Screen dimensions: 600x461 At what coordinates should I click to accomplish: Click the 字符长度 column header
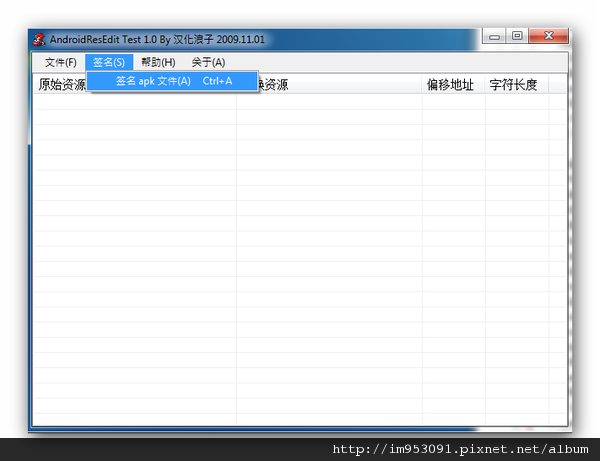click(x=517, y=85)
